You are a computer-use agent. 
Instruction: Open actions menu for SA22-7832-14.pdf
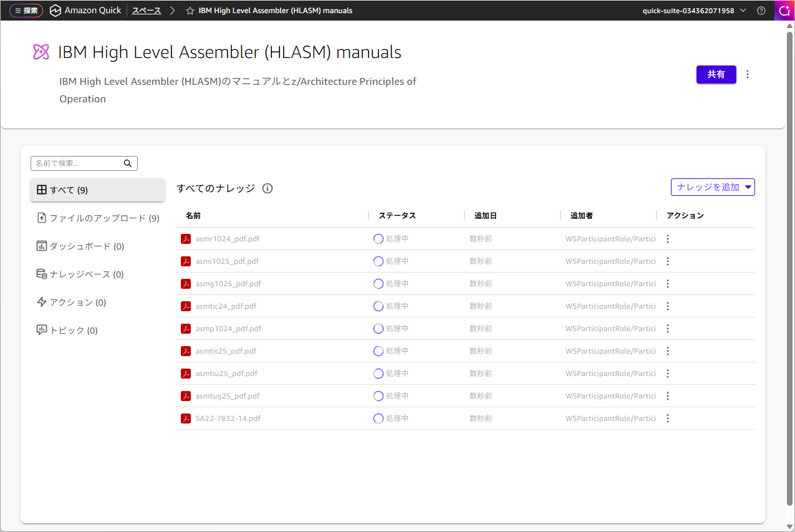pyautogui.click(x=668, y=418)
